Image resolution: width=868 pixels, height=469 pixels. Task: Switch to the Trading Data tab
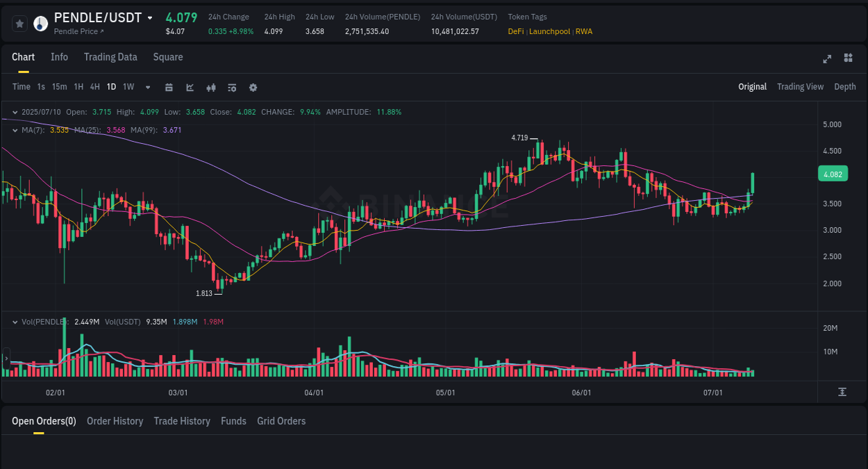click(110, 57)
